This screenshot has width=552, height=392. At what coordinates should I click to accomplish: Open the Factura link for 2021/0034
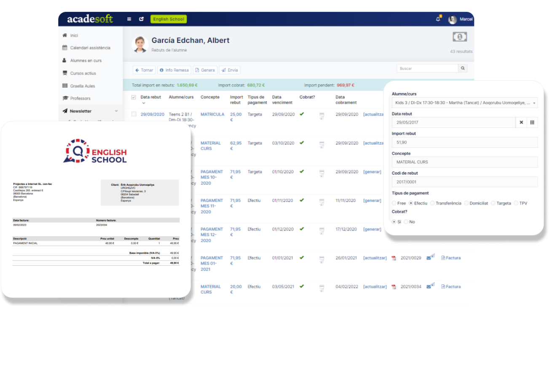coord(451,287)
